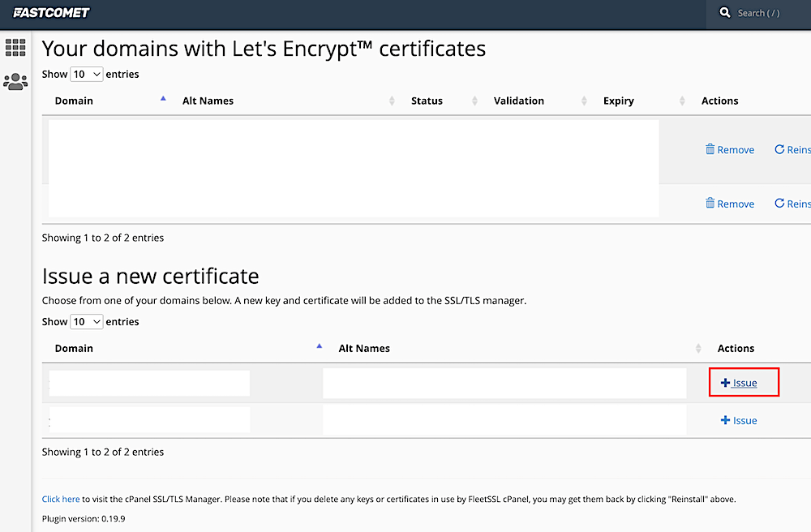Open the entries dropdown in certificates section
The image size is (811, 532).
pos(87,75)
